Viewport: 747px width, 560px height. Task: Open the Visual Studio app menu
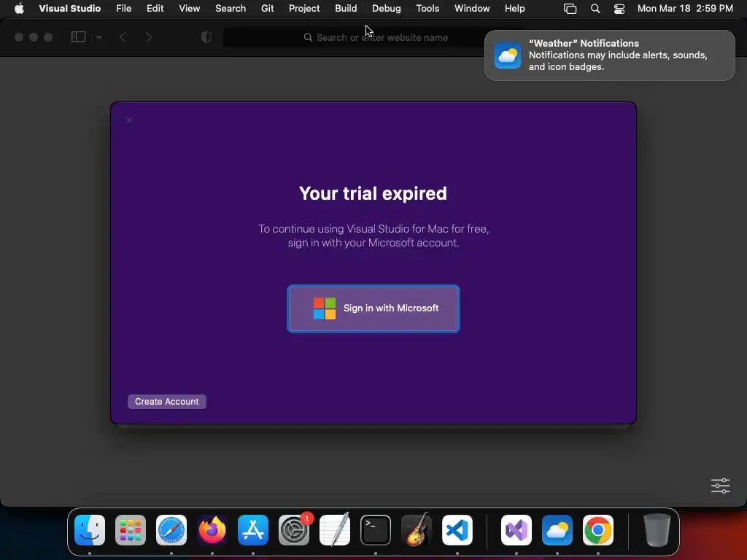click(x=69, y=9)
